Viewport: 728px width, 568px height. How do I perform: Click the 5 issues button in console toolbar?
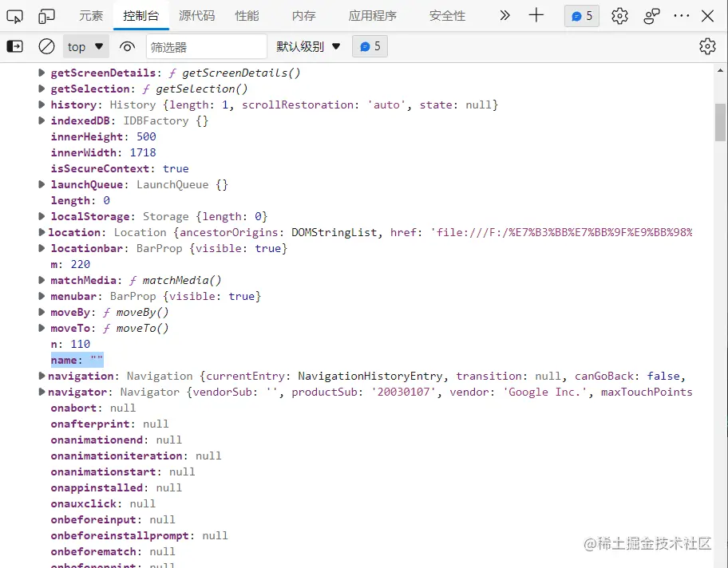[370, 46]
